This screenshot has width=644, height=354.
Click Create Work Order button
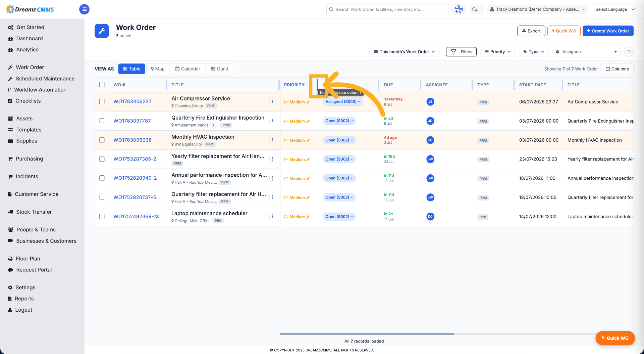tap(608, 31)
